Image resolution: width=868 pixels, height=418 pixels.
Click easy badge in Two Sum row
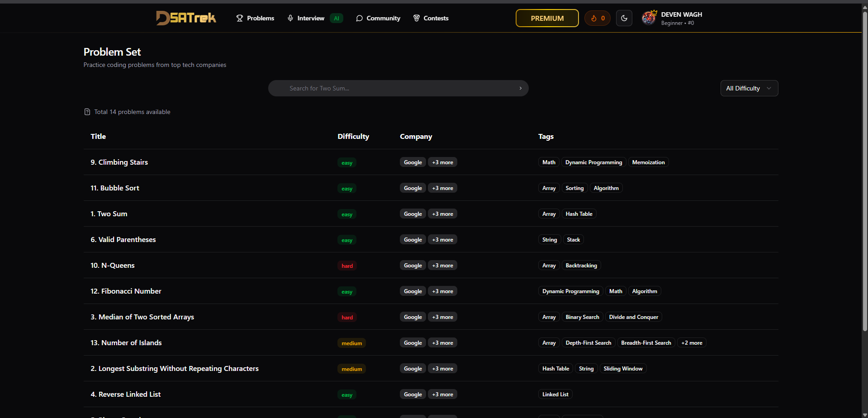pos(347,214)
